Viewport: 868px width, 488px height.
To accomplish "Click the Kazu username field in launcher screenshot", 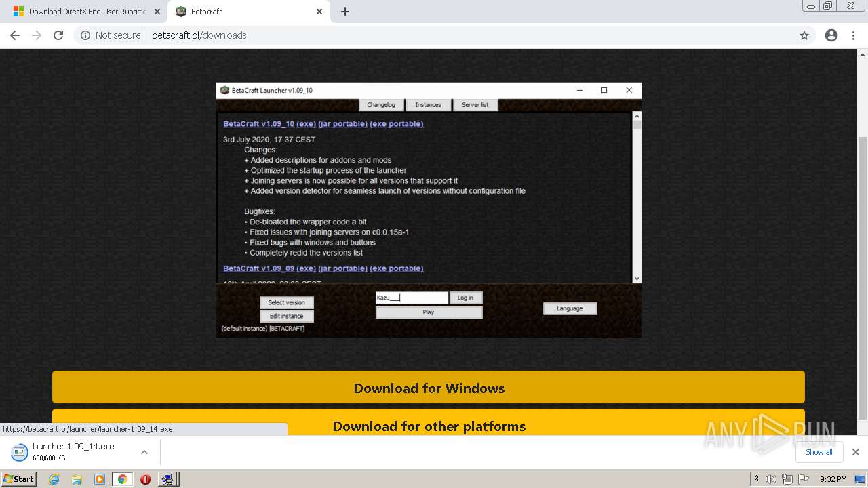I will click(412, 298).
